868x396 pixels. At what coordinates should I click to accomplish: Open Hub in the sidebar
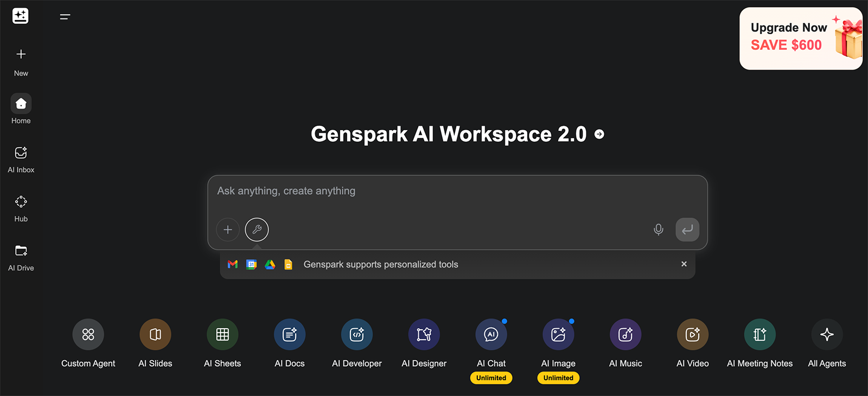click(21, 209)
